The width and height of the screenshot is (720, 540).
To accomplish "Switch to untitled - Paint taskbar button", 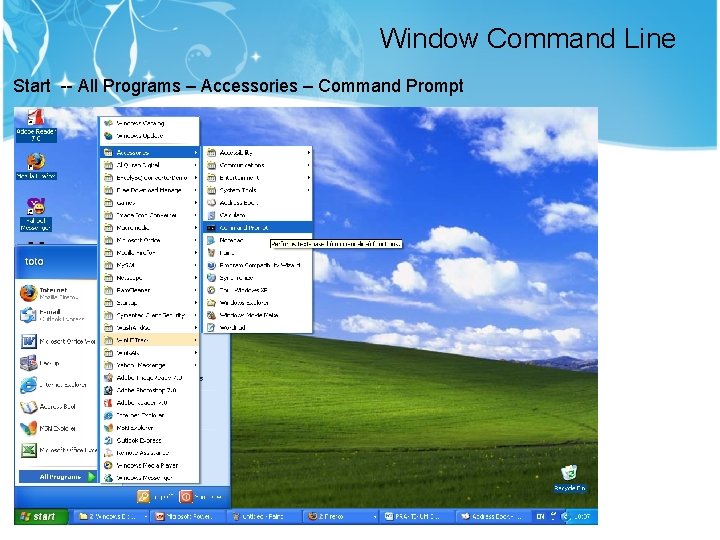I will click(263, 517).
